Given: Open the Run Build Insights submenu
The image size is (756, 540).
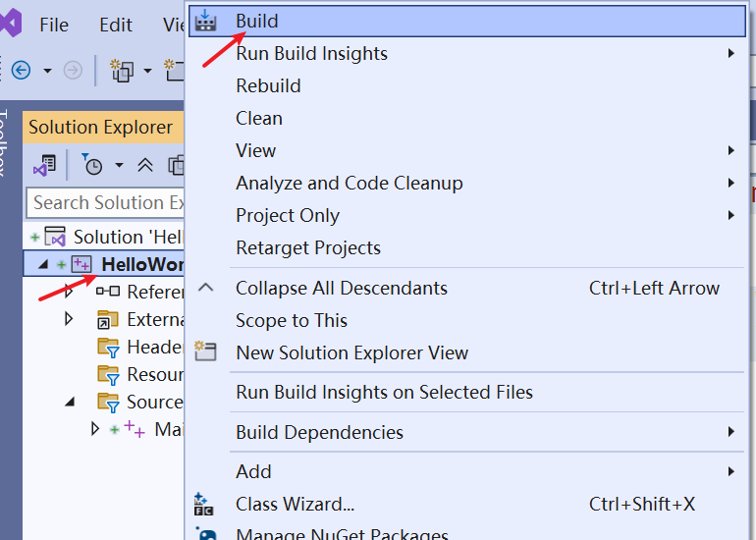Looking at the screenshot, I should (311, 53).
